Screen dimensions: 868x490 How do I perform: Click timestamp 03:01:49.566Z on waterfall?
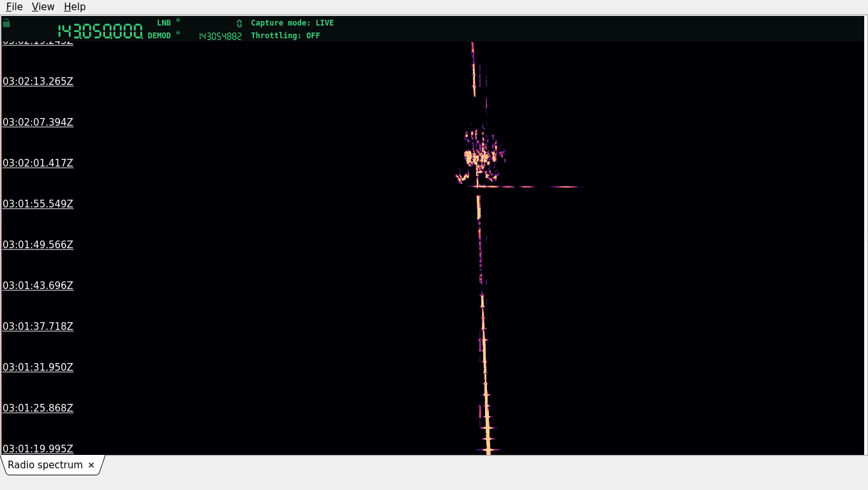click(x=38, y=245)
